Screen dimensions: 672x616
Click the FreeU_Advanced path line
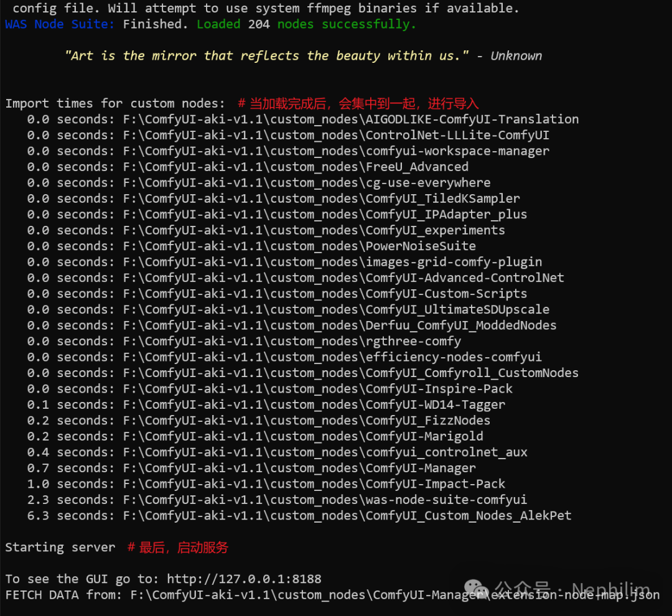click(x=248, y=167)
